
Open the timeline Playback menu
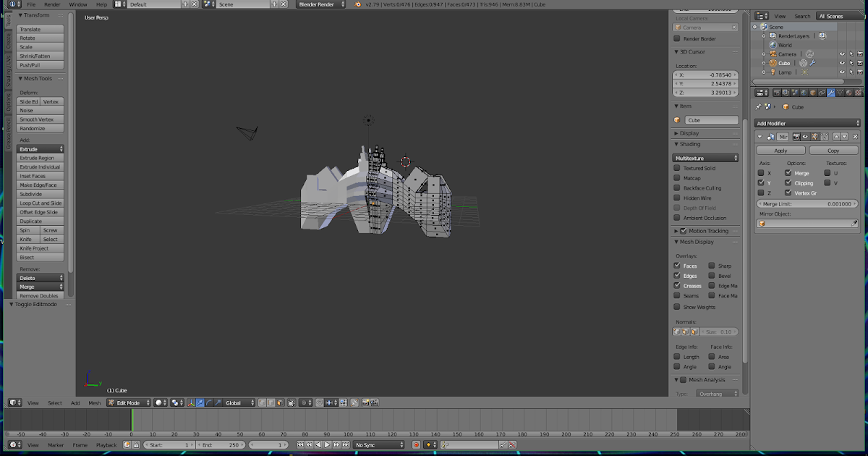(x=106, y=444)
